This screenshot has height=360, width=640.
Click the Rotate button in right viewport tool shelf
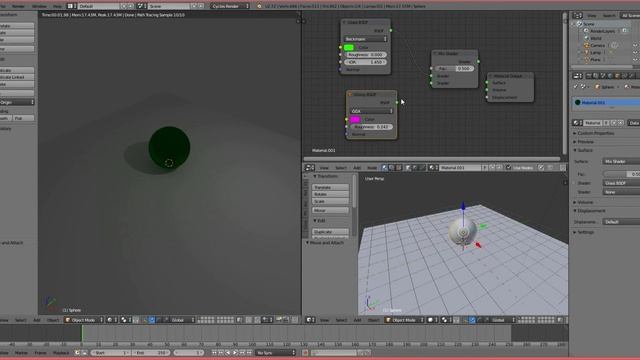coord(330,194)
